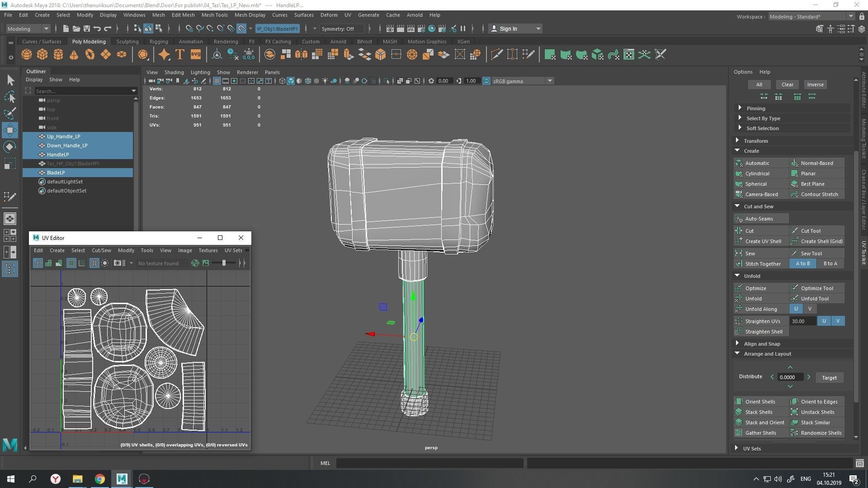Click the MEL command line input
The image size is (868, 488).
(x=429, y=463)
